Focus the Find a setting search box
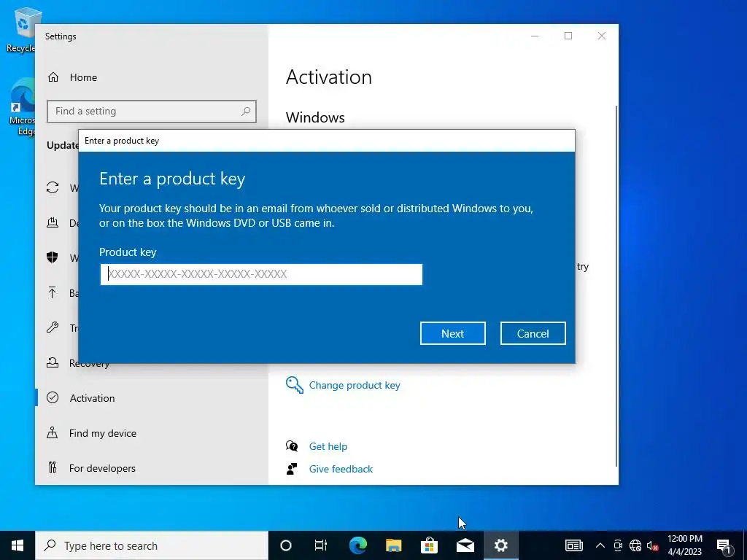The image size is (747, 560). coord(152,112)
